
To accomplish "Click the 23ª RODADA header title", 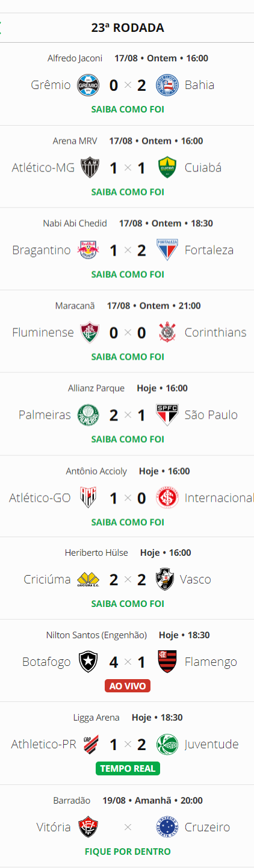I will point(128,28).
